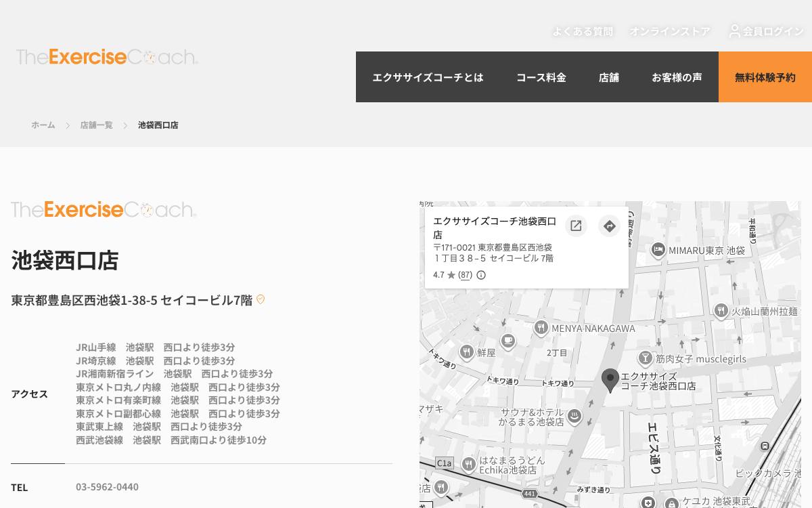This screenshot has height=508, width=812.
Task: Click the route 441 road badge
Action: (x=529, y=494)
